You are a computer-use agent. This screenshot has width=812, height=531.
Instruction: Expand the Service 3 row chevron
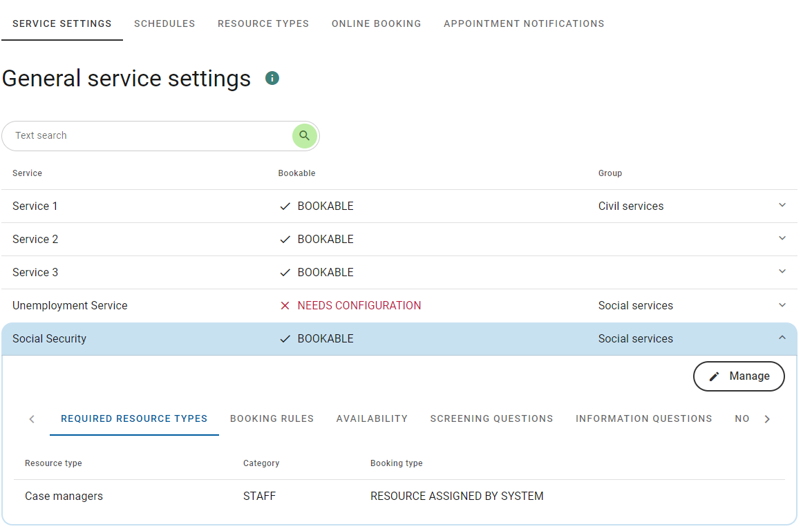782,272
